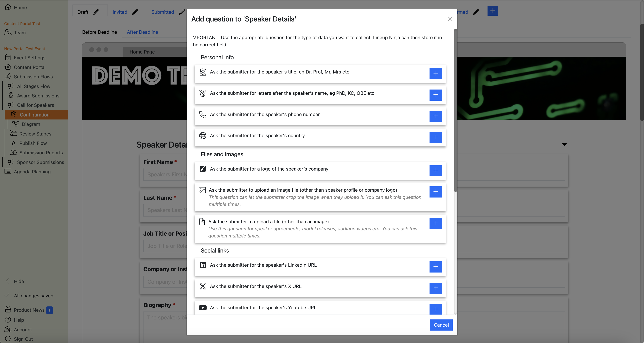Add the upload a file question
Screen dimensions: 644x343
point(436,223)
